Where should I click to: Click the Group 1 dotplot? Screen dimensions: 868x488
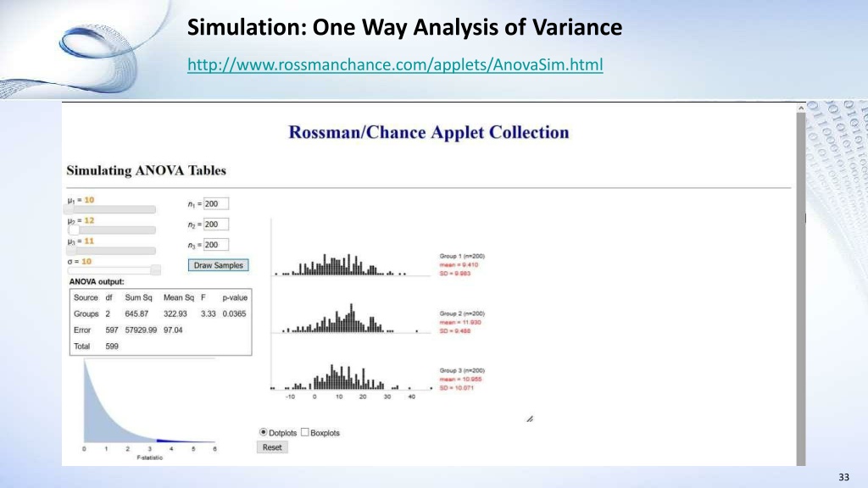click(x=351, y=264)
